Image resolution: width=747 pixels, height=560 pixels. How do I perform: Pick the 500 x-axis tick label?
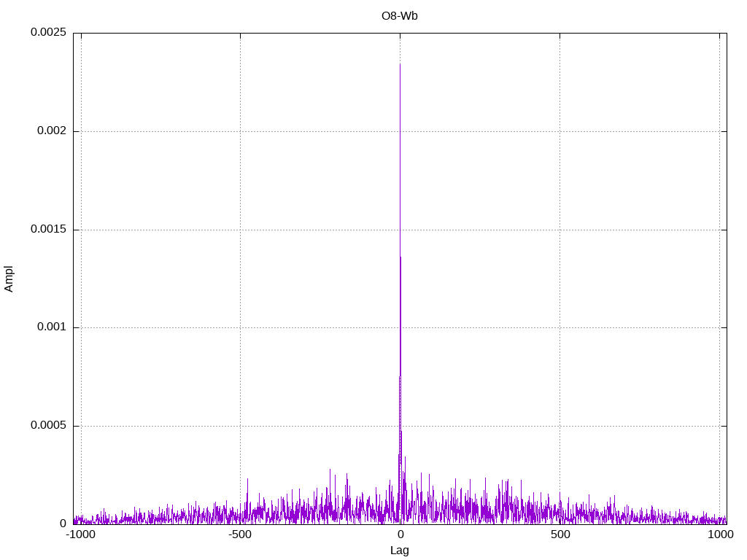[560, 535]
